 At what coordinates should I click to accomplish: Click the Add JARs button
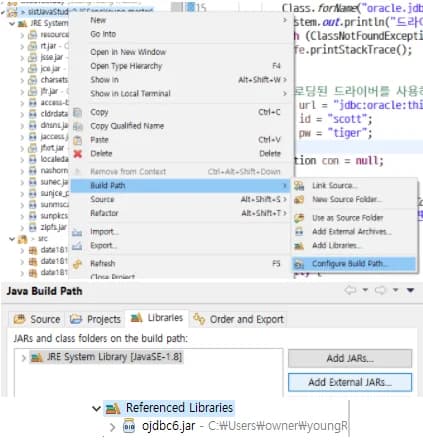350,358
